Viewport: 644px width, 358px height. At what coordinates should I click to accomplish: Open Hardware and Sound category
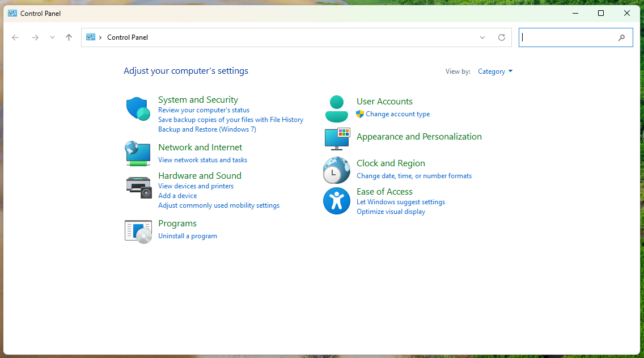click(200, 175)
